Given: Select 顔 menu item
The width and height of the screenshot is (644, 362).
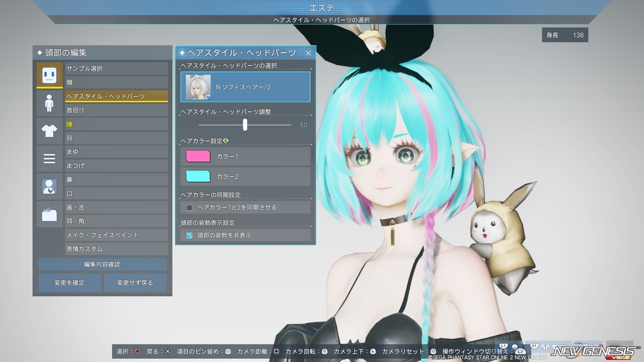Looking at the screenshot, I should 116,83.
